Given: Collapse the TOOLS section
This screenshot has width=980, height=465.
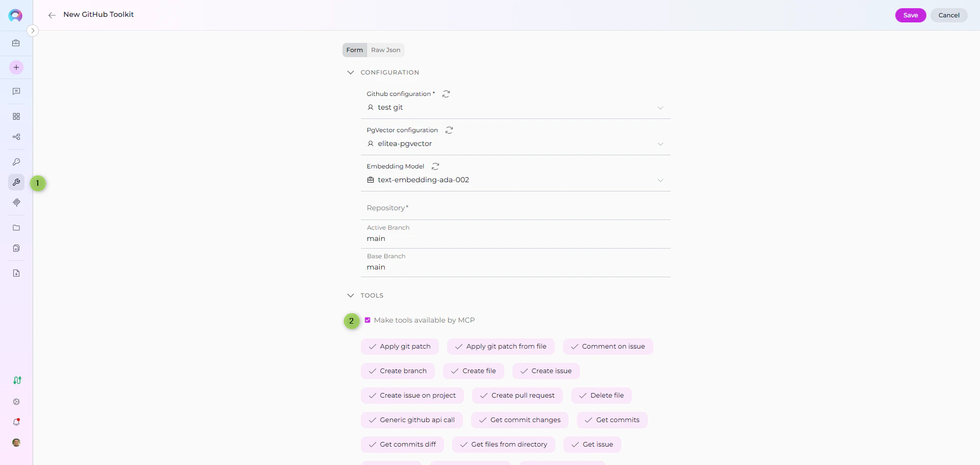Looking at the screenshot, I should 350,296.
